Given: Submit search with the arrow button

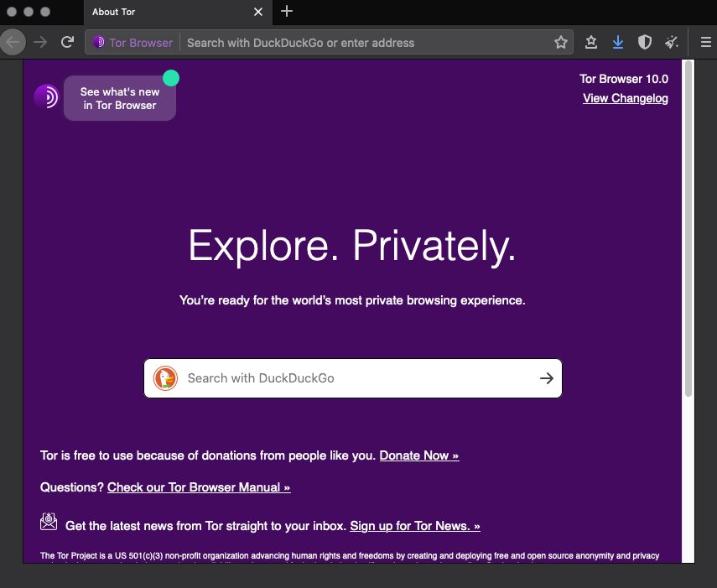Looking at the screenshot, I should 547,378.
